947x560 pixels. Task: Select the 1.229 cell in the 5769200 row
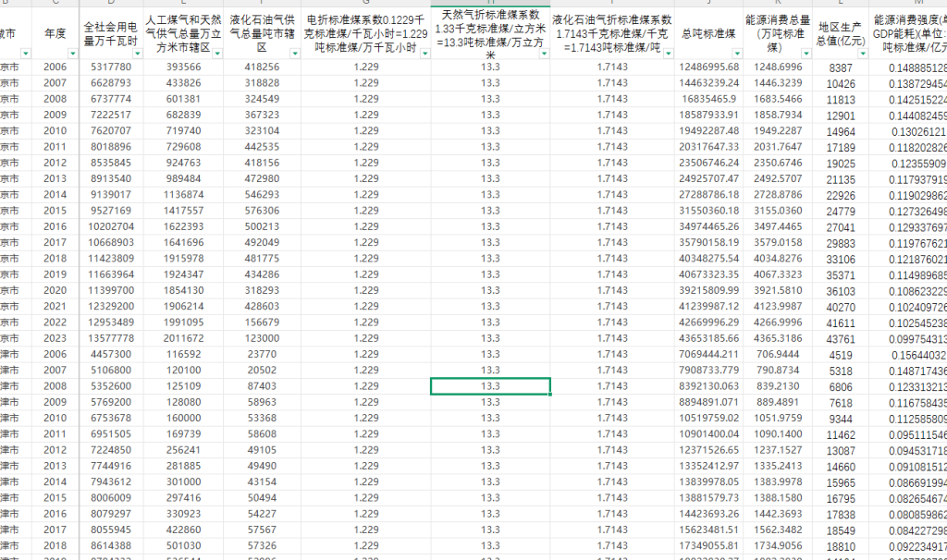(x=366, y=402)
